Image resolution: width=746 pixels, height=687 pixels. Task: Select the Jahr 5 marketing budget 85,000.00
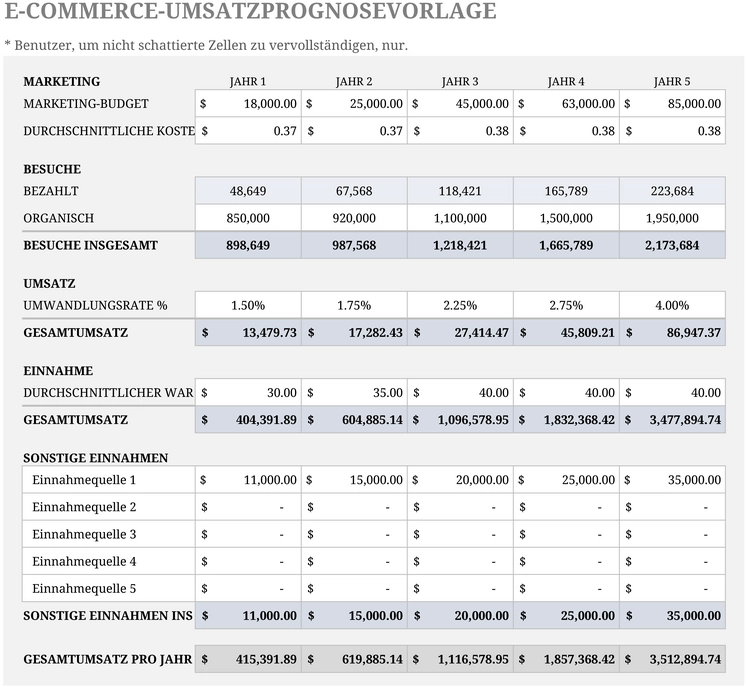[x=672, y=104]
